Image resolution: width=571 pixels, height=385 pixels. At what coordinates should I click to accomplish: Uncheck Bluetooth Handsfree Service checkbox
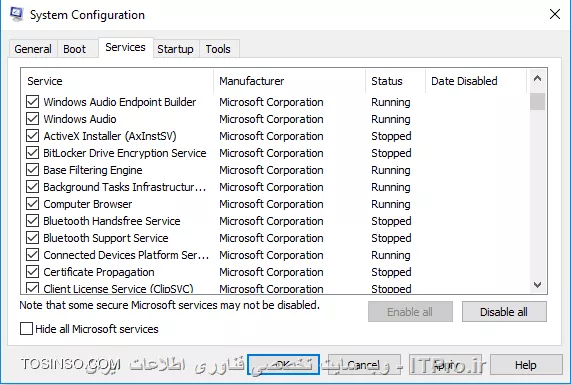click(32, 221)
